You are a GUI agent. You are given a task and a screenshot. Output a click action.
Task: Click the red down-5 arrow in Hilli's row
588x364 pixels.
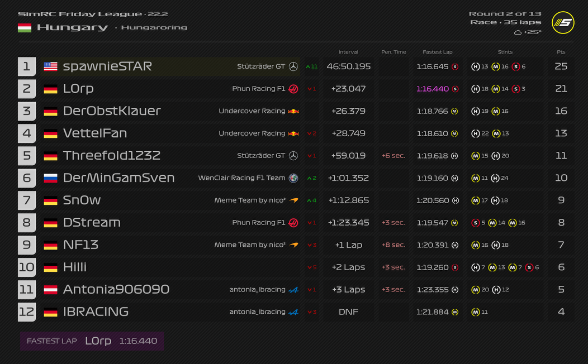click(x=311, y=267)
